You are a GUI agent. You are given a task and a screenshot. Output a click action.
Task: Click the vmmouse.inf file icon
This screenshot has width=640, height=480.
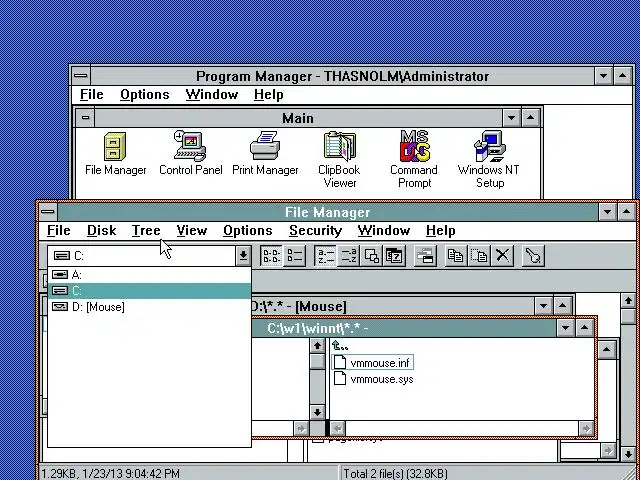[x=340, y=362]
